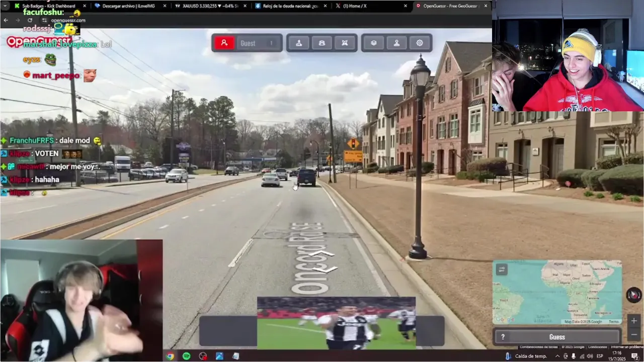Open the volume speaker tray icon
The width and height of the screenshot is (644, 362).
point(590,356)
